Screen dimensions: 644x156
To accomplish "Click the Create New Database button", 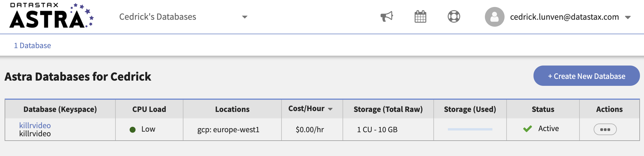I will click(586, 76).
